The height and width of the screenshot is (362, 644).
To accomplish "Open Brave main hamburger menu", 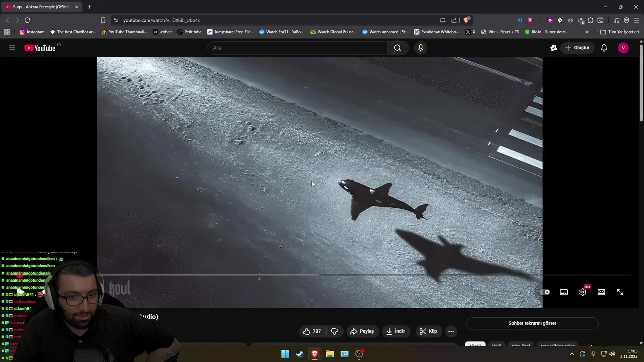I will coord(636,20).
